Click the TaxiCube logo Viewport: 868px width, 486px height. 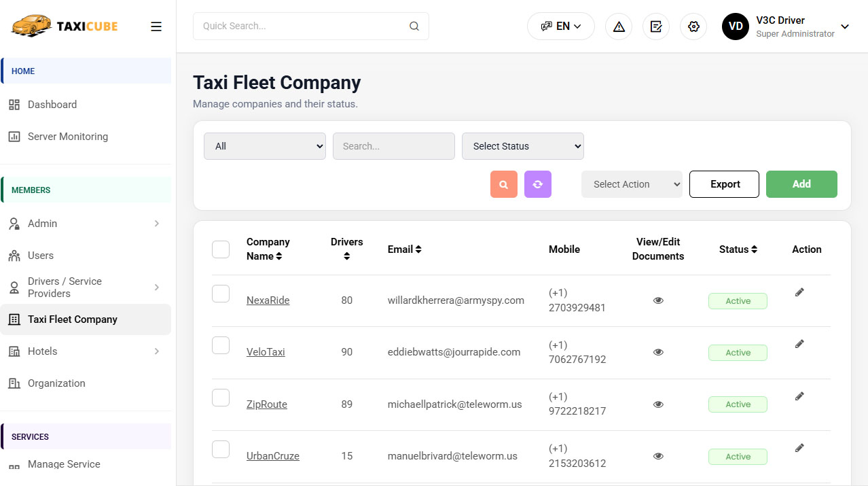pyautogui.click(x=65, y=27)
